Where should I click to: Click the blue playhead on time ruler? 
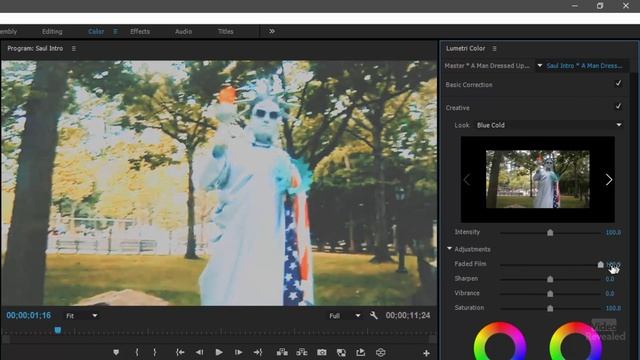[x=58, y=330]
